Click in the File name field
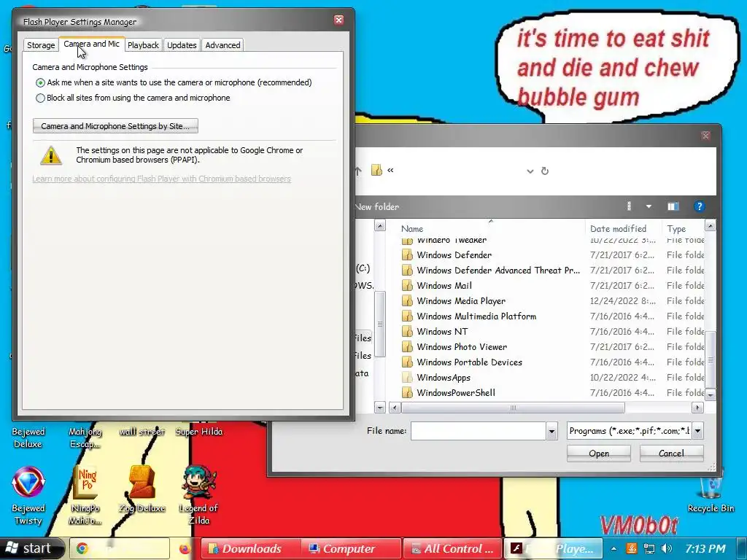Viewport: 747px width, 560px height. click(x=478, y=431)
